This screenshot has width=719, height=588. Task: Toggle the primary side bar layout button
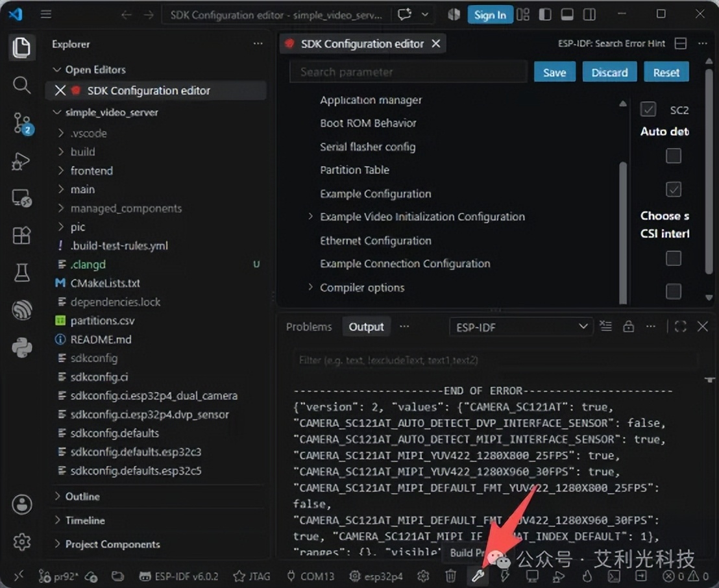point(544,15)
